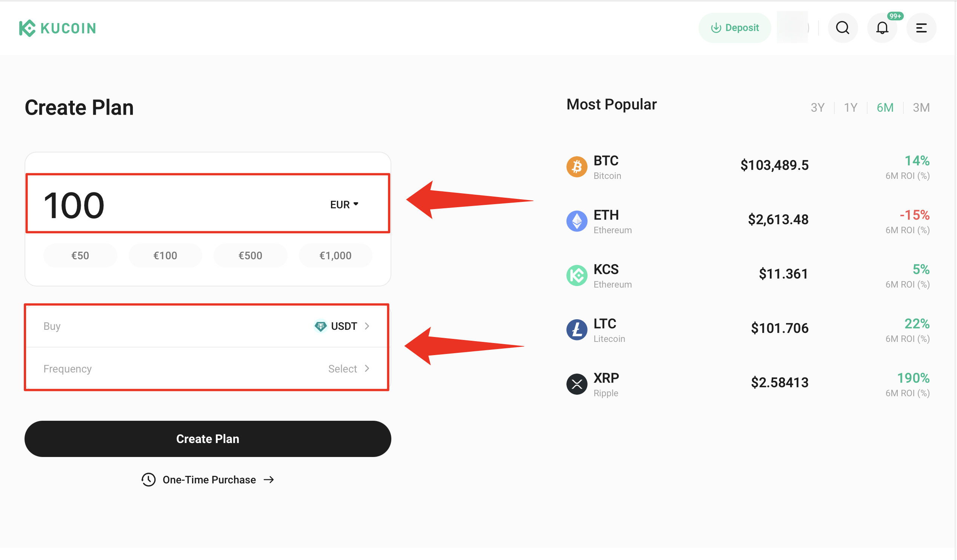Viewport: 957px width, 560px height.
Task: Expand the Buy USDT coin selector
Action: (342, 326)
